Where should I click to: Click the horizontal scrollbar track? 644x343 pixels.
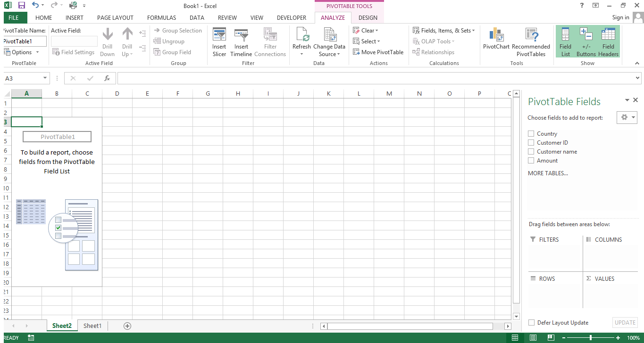point(410,326)
